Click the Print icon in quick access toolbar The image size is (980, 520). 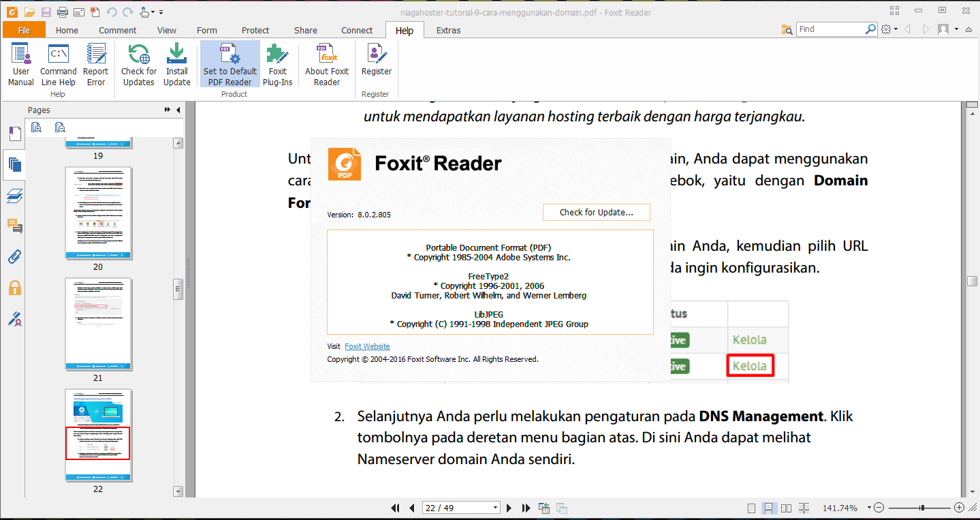(x=63, y=12)
